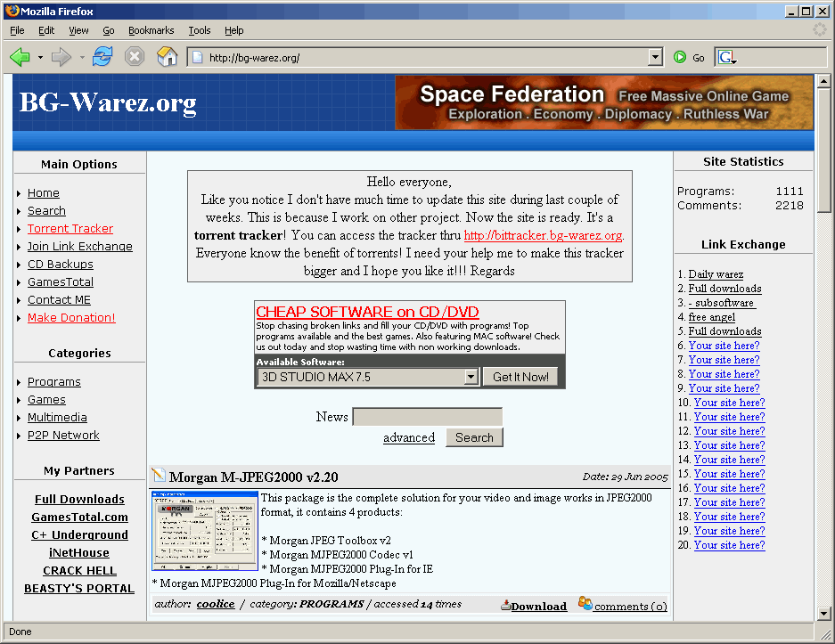
Task: Click the Google search engine icon
Action: point(726,57)
